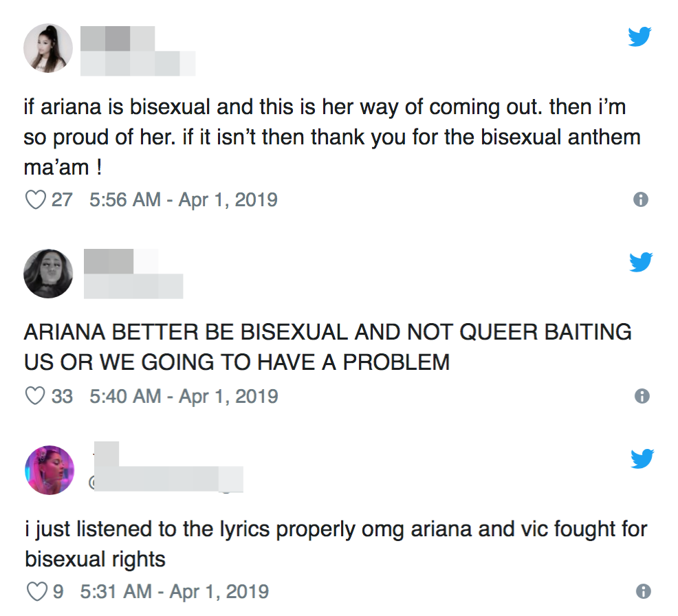Open the black-and-white profile avatar
This screenshot has height=616, width=678.
click(x=48, y=274)
